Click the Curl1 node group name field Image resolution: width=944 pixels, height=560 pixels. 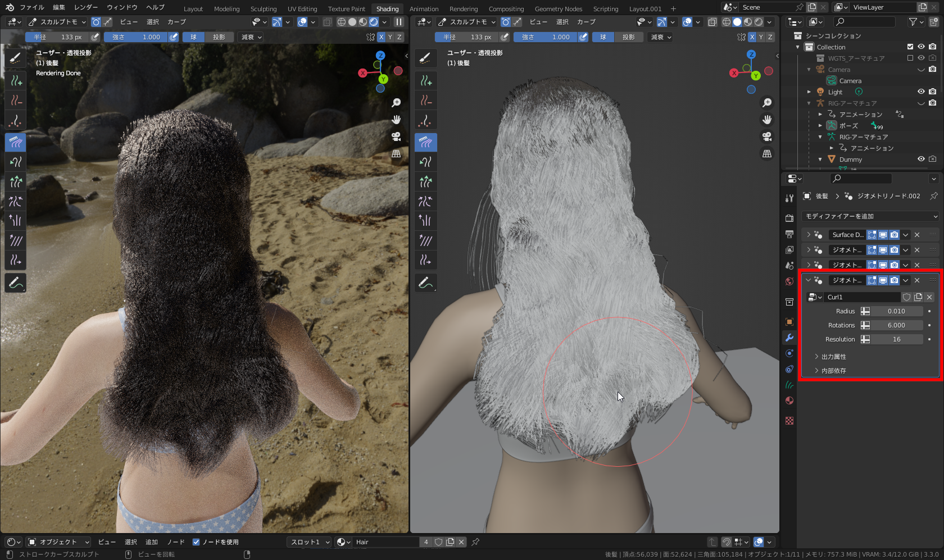click(863, 297)
